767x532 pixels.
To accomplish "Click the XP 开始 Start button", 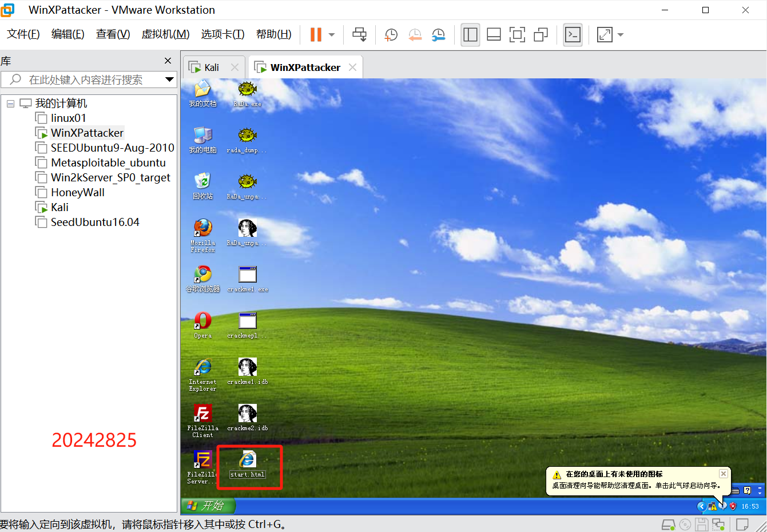I will pyautogui.click(x=208, y=506).
